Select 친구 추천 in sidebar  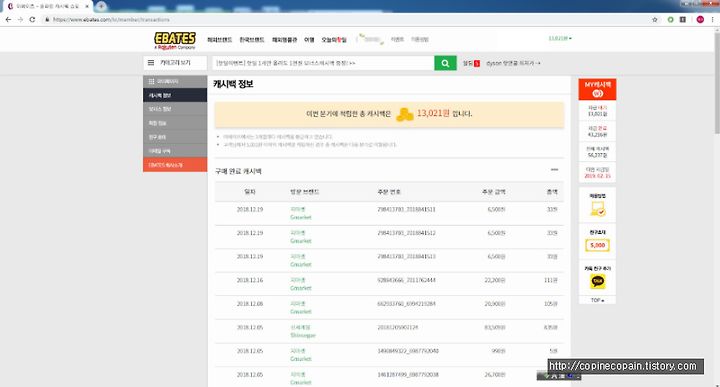click(x=175, y=137)
